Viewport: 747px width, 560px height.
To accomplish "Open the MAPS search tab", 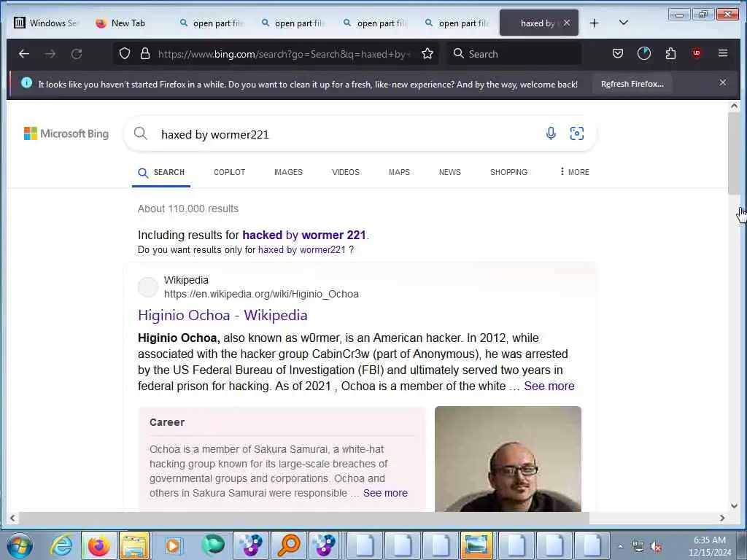I will click(x=399, y=172).
